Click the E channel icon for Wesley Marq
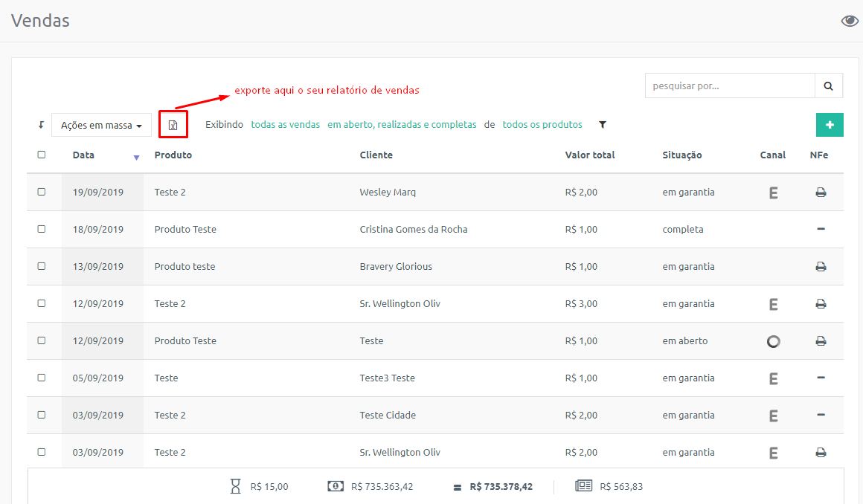Image resolution: width=863 pixels, height=504 pixels. click(773, 193)
